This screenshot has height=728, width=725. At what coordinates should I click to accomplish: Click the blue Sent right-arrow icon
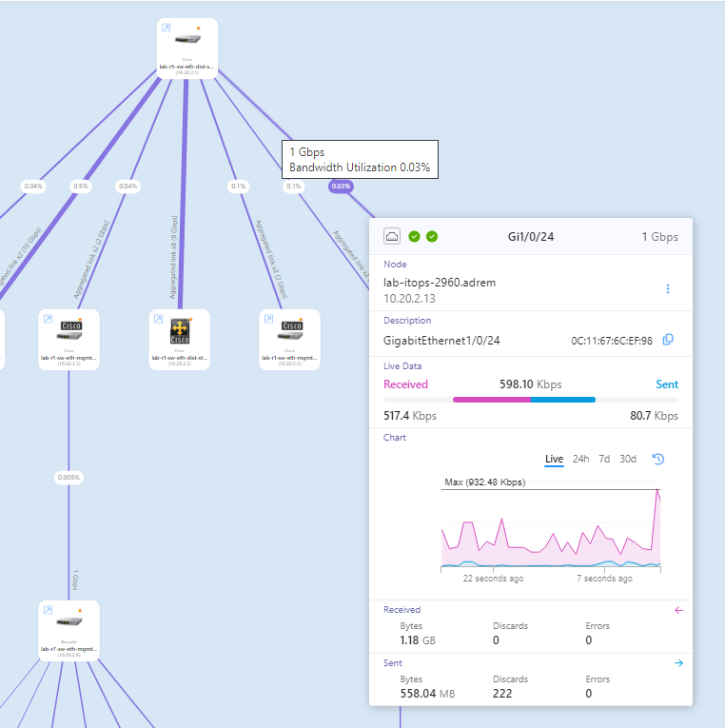(678, 663)
